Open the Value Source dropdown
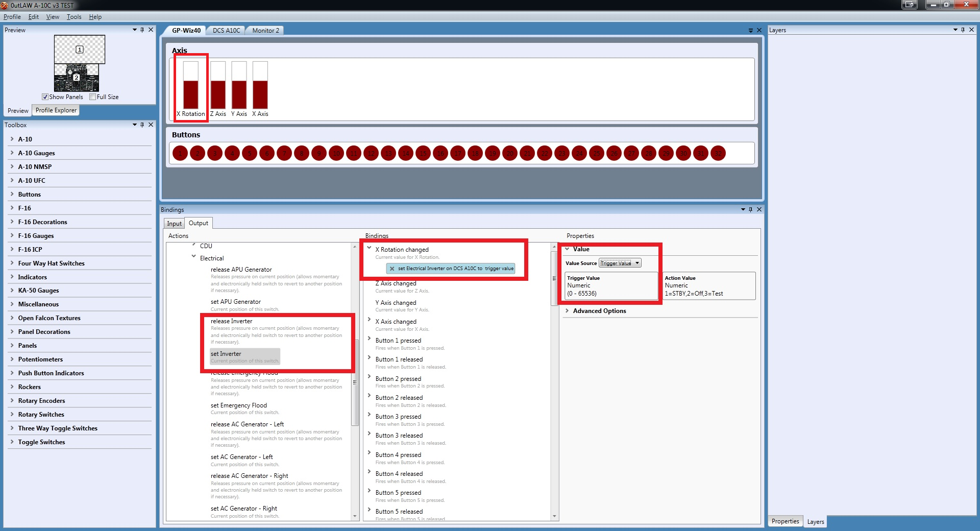 [x=620, y=263]
